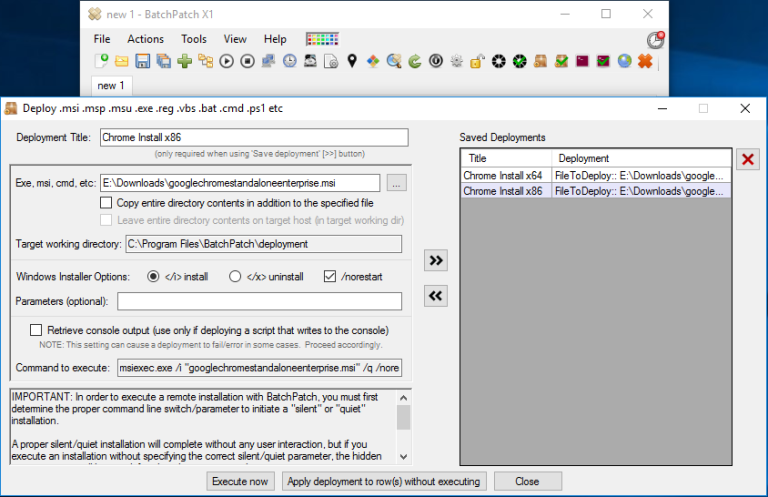Image resolution: width=768 pixels, height=497 pixels.
Task: Uncheck the /norestart checkbox
Action: click(x=331, y=276)
